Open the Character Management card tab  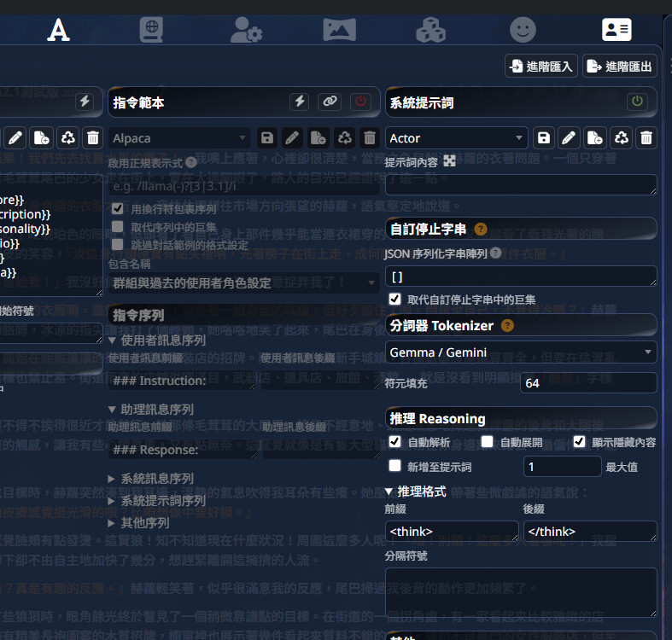[x=616, y=30]
